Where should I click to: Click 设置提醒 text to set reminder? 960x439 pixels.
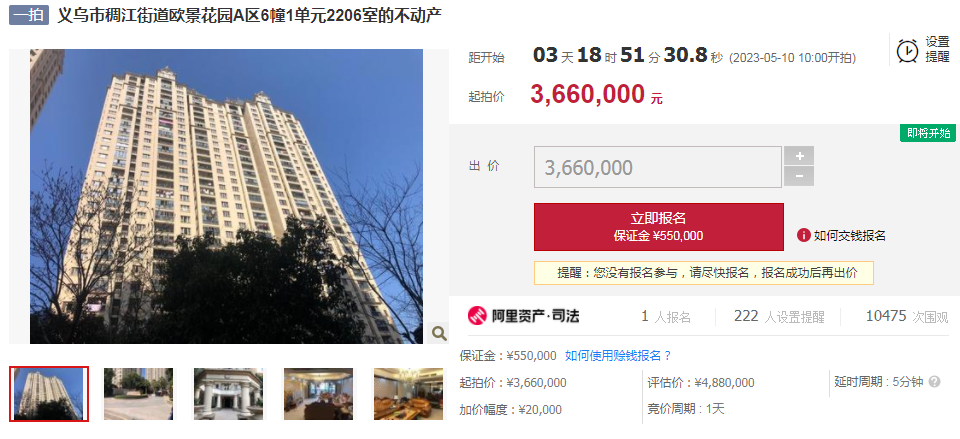[x=937, y=50]
